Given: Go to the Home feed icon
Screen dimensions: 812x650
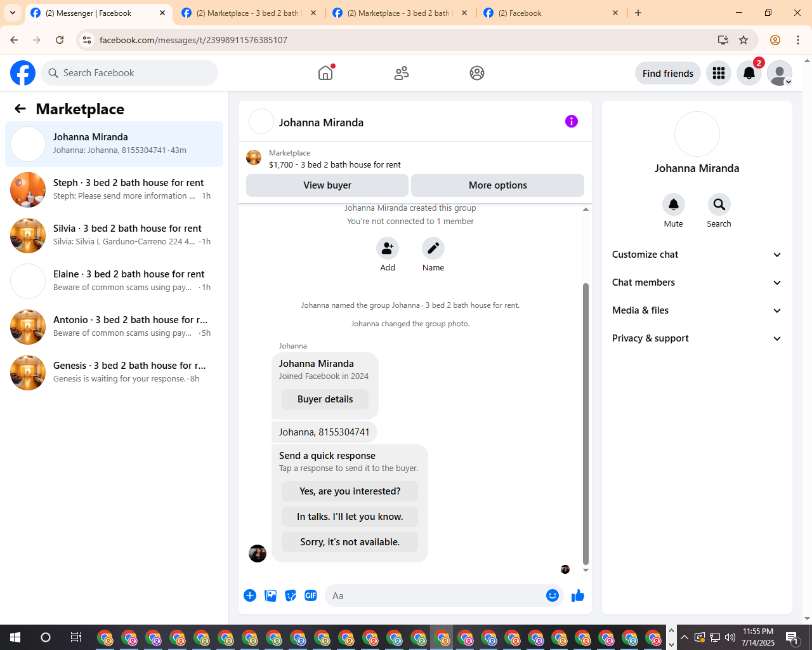Looking at the screenshot, I should [x=325, y=73].
